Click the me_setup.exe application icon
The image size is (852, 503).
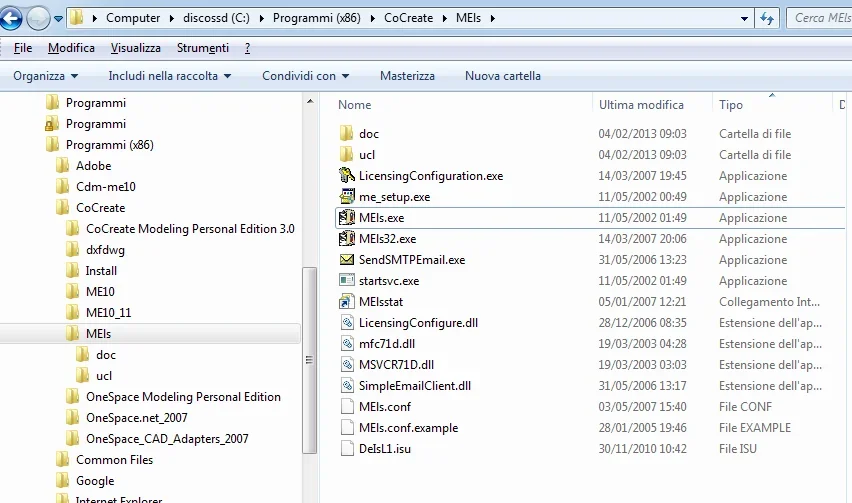(x=347, y=197)
